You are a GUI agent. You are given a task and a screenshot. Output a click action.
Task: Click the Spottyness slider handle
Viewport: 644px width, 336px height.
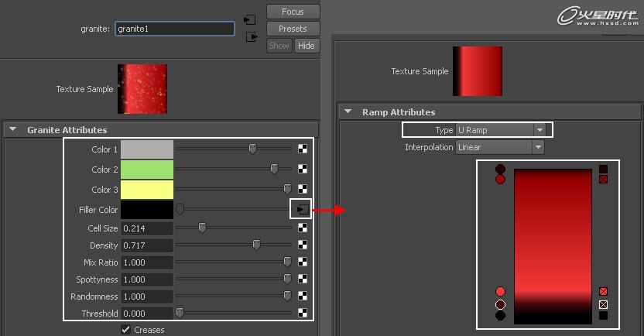click(x=287, y=279)
